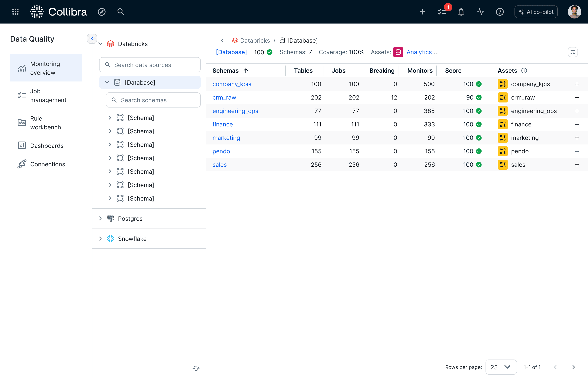
Task: Expand the Postgres data source
Action: coord(100,218)
